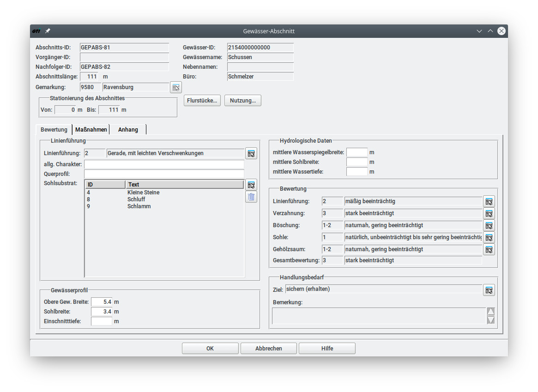The width and height of the screenshot is (538, 392).
Task: Click the Nutzung... button
Action: coord(242,101)
